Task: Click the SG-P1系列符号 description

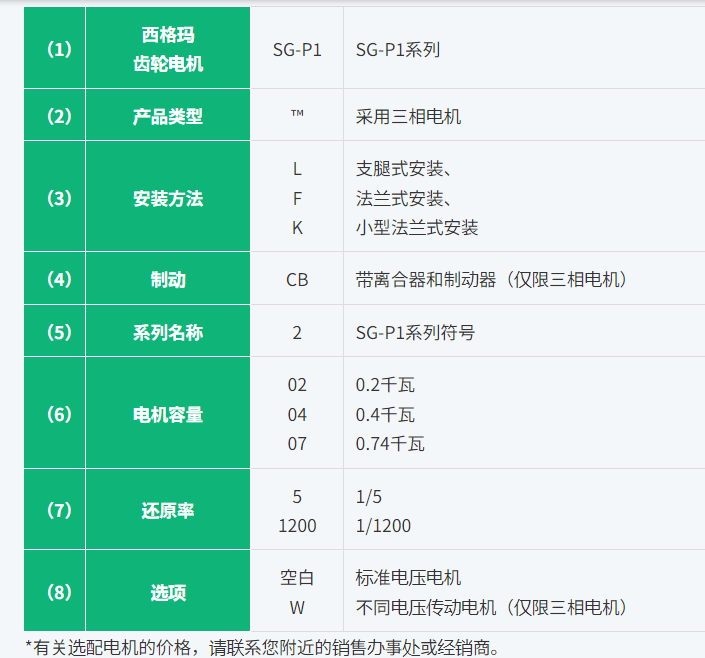Action: 415,333
